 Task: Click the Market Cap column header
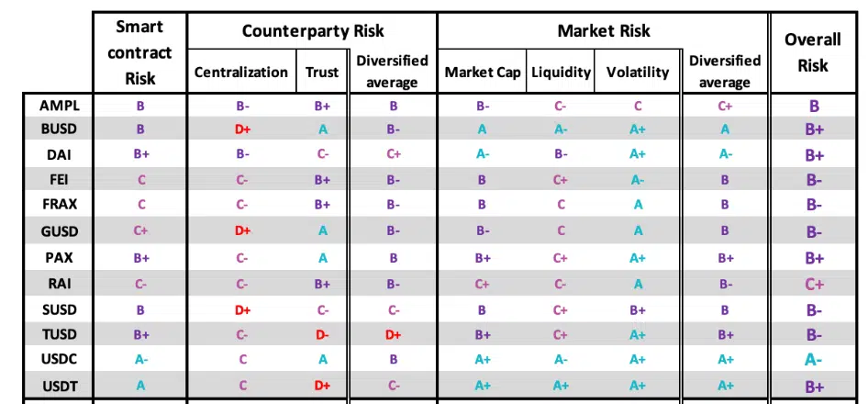tap(482, 73)
